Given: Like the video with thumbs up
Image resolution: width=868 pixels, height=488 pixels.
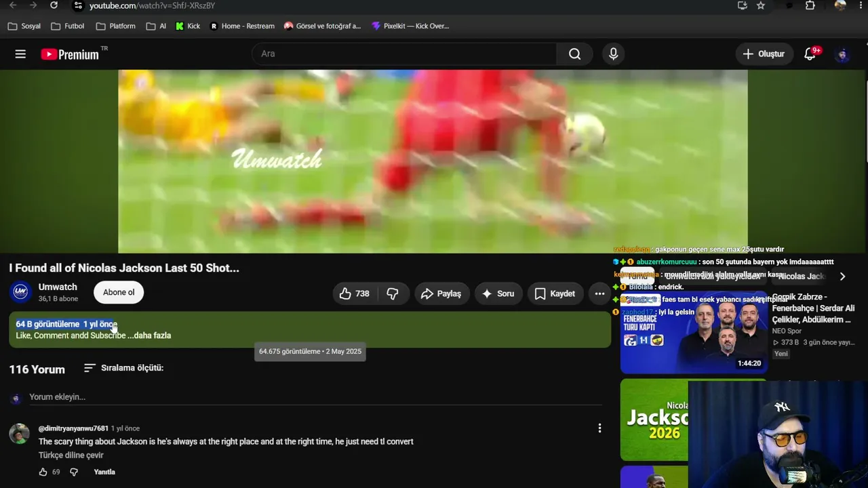Looking at the screenshot, I should [x=355, y=293].
